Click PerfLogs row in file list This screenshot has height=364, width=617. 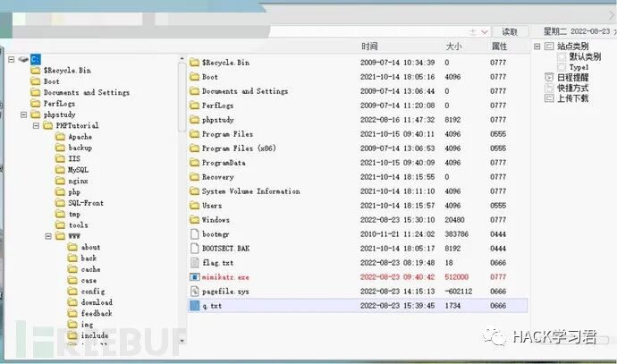coord(358,106)
